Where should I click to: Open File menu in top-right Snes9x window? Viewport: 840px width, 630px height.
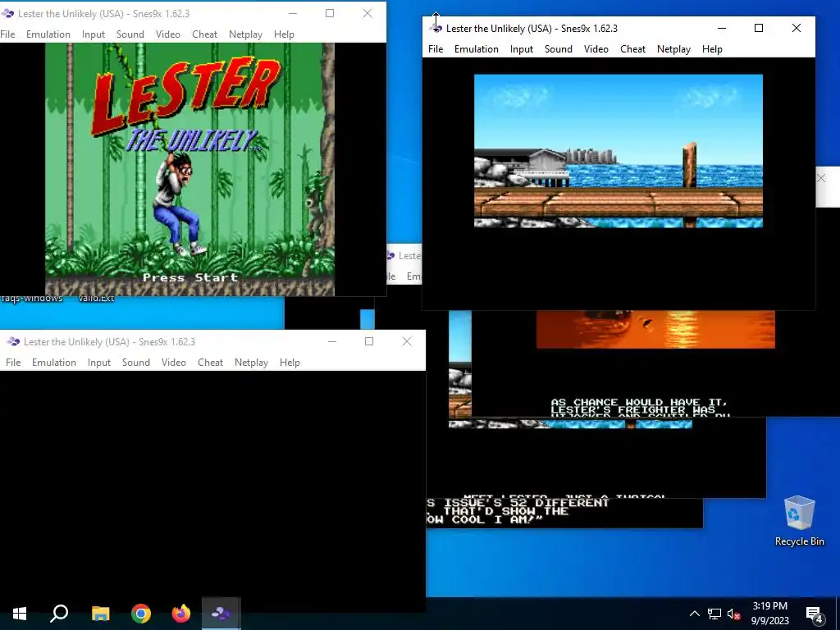436,49
